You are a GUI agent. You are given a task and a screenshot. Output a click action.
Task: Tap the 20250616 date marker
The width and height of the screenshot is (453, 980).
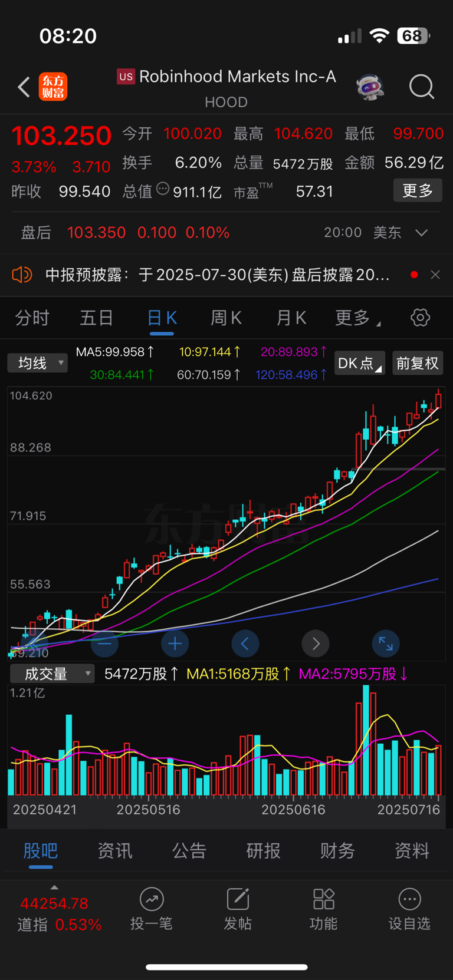tap(293, 810)
